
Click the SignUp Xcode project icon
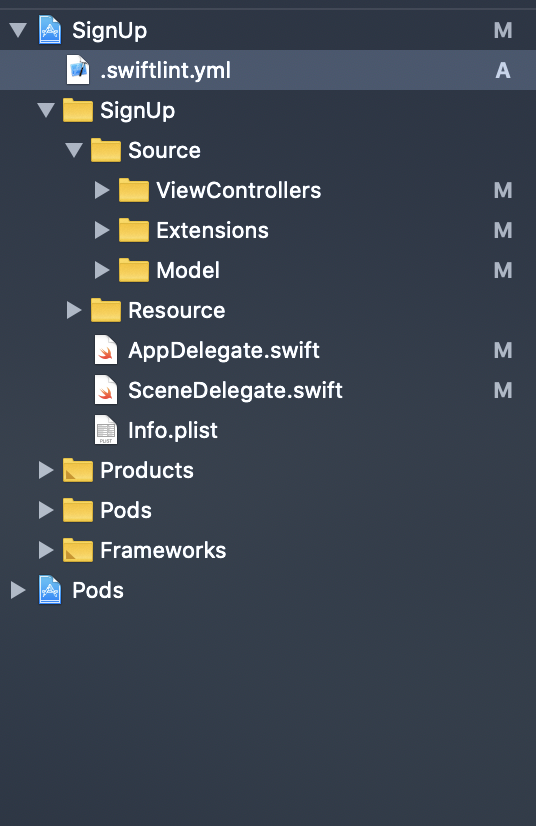[50, 30]
